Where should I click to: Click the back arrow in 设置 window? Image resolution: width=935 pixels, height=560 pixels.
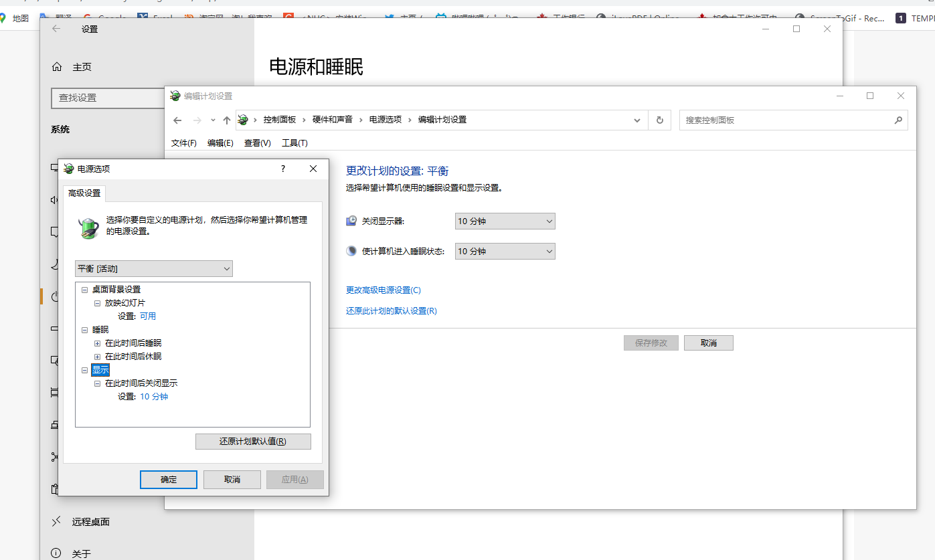click(x=56, y=29)
